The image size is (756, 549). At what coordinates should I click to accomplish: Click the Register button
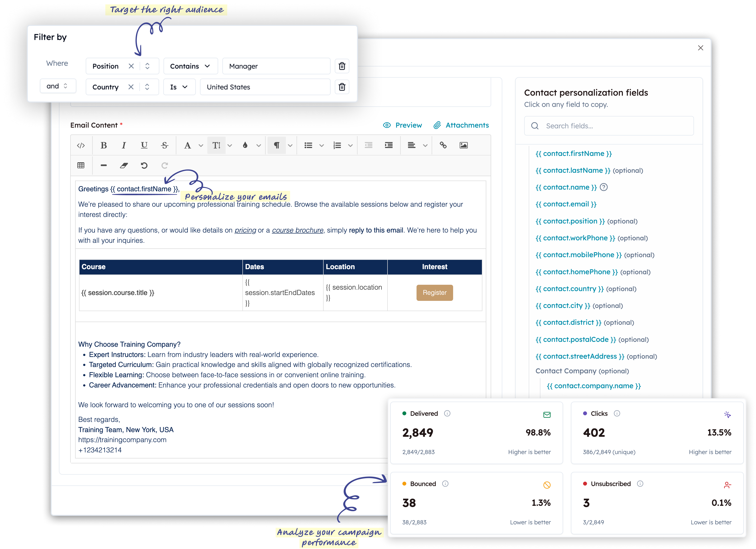pos(434,293)
